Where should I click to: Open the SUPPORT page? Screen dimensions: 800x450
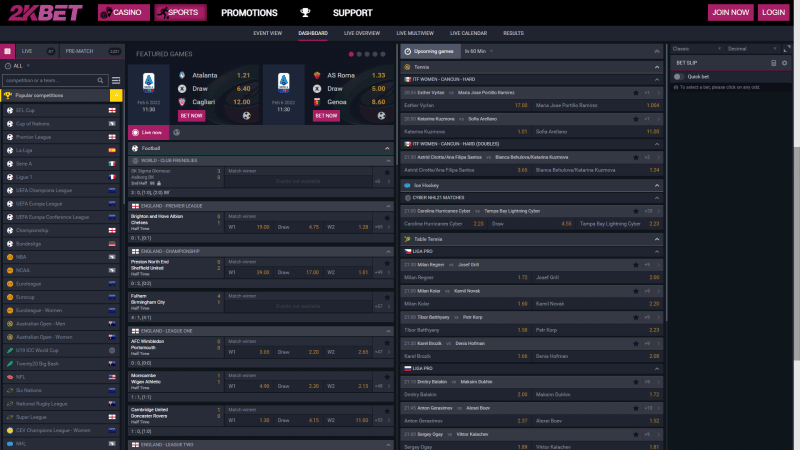353,13
